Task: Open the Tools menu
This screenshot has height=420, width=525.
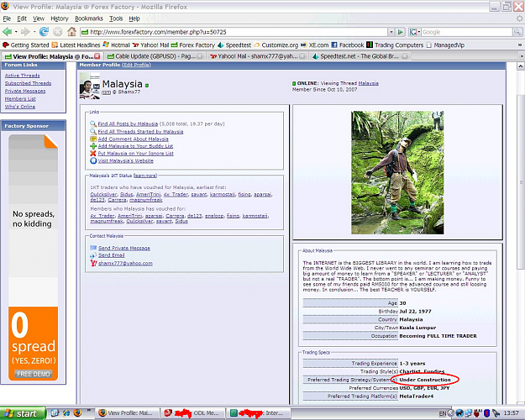Action: (x=116, y=18)
